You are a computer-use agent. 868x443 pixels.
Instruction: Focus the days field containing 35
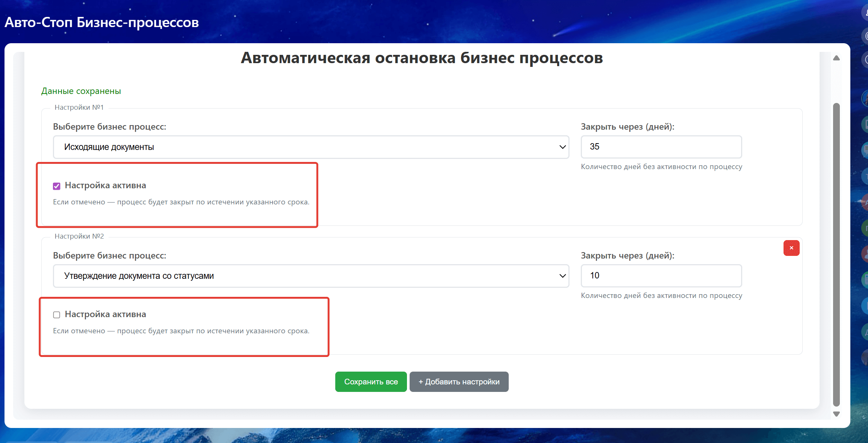pyautogui.click(x=661, y=147)
